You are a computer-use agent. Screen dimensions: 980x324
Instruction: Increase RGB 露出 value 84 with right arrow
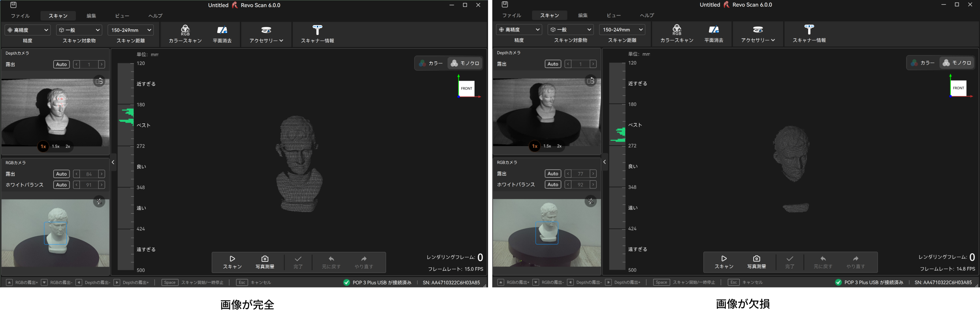(x=102, y=174)
